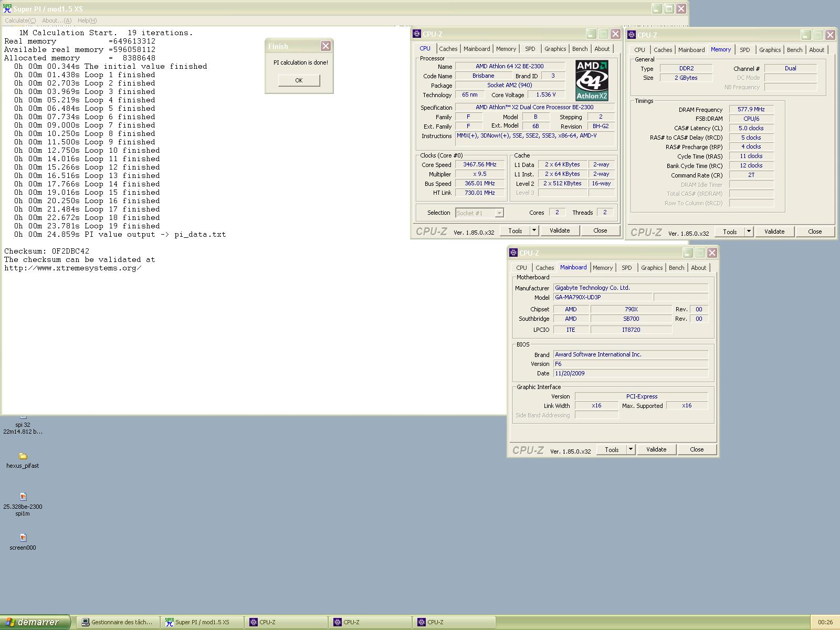840x630 pixels.
Task: Open Mainboard tab in CPU window
Action: 477,49
